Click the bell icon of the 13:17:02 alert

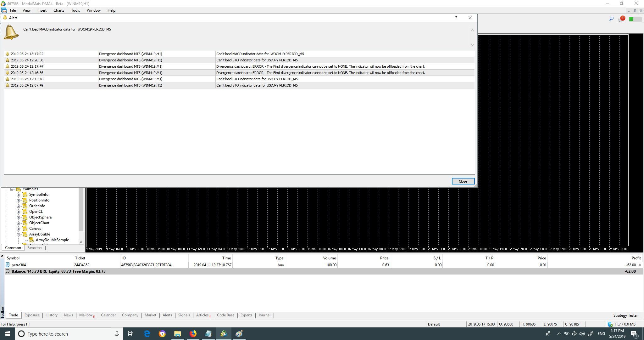coord(8,54)
